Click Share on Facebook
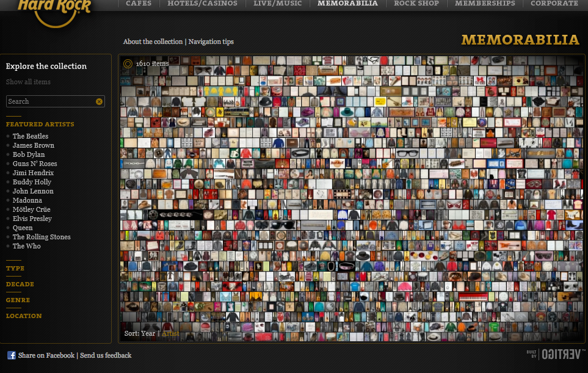The image size is (588, 373). pos(46,355)
